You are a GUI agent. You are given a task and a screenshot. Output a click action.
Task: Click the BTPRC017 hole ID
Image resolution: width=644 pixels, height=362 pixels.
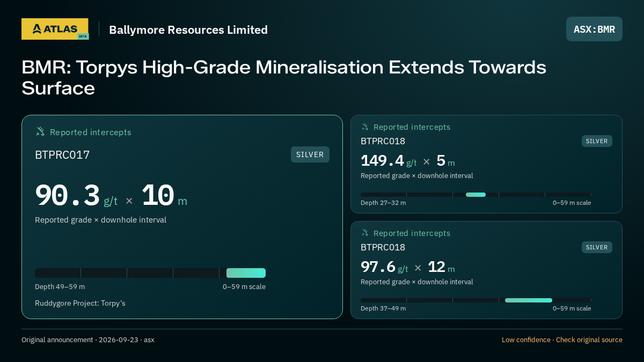[x=62, y=155]
